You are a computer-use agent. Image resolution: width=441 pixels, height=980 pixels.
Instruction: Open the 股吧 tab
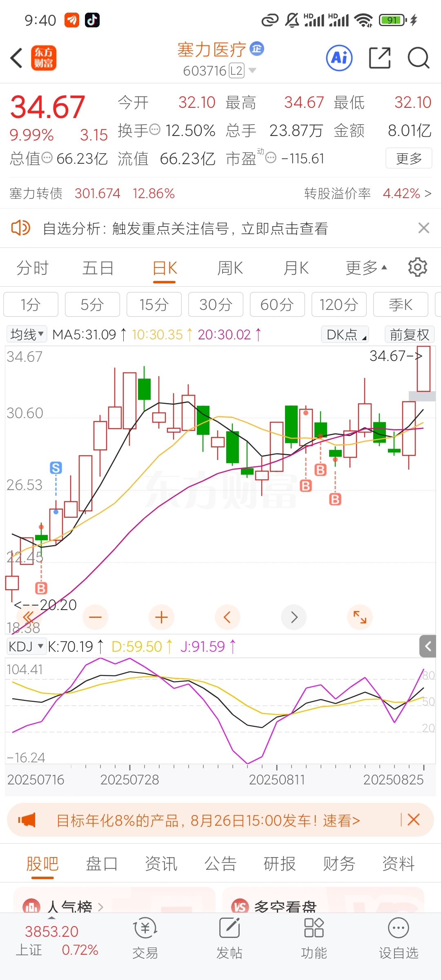[x=42, y=863]
